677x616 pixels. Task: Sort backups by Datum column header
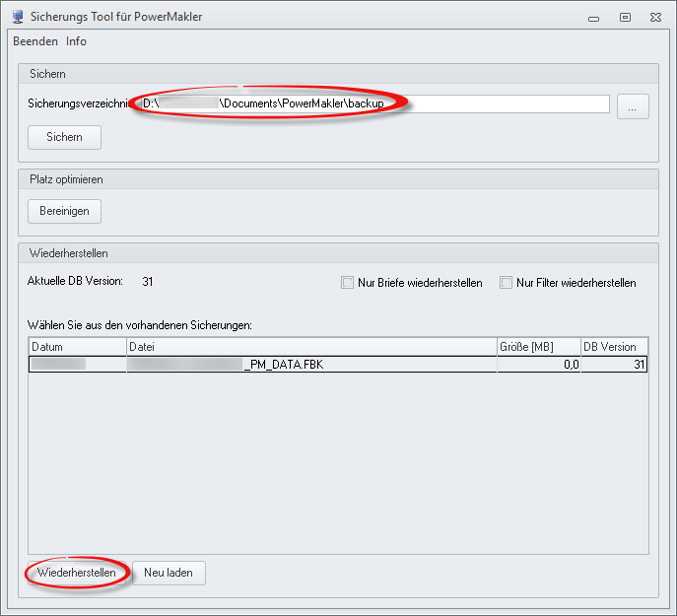[x=78, y=347]
